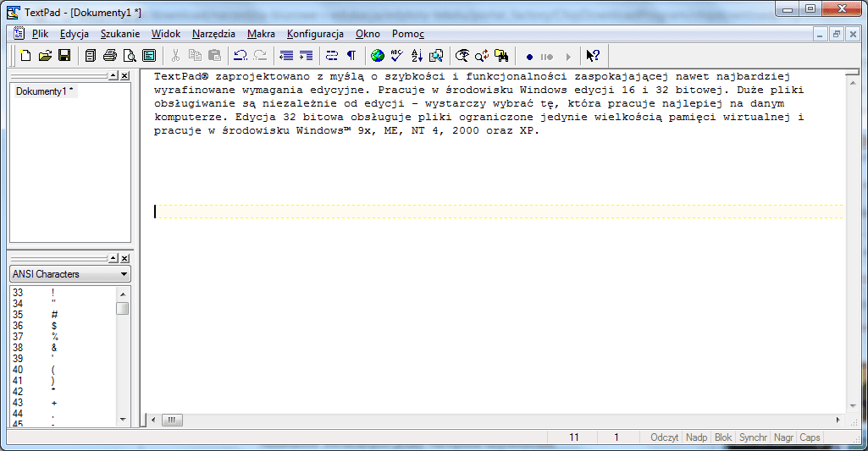This screenshot has height=451, width=868.
Task: Create a new document with New icon
Action: coord(25,55)
